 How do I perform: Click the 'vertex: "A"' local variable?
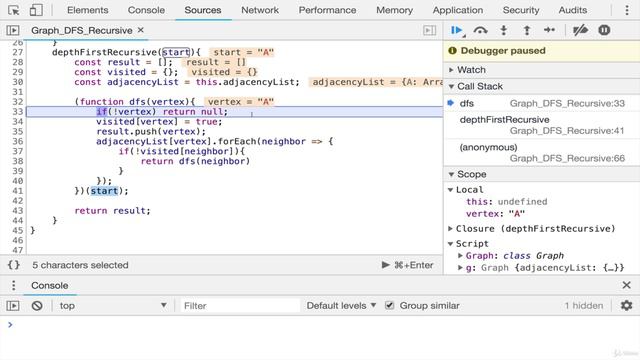(x=495, y=213)
